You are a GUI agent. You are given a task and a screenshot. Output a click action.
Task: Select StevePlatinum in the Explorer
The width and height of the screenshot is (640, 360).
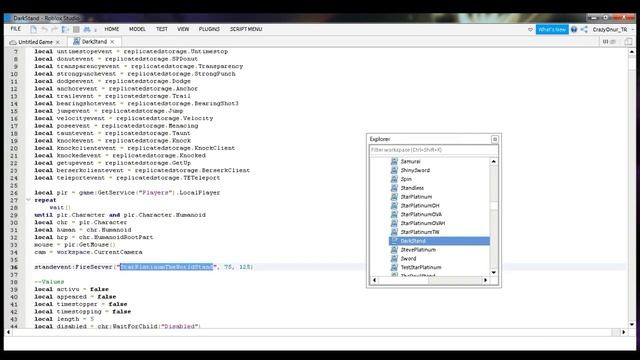[x=418, y=250]
